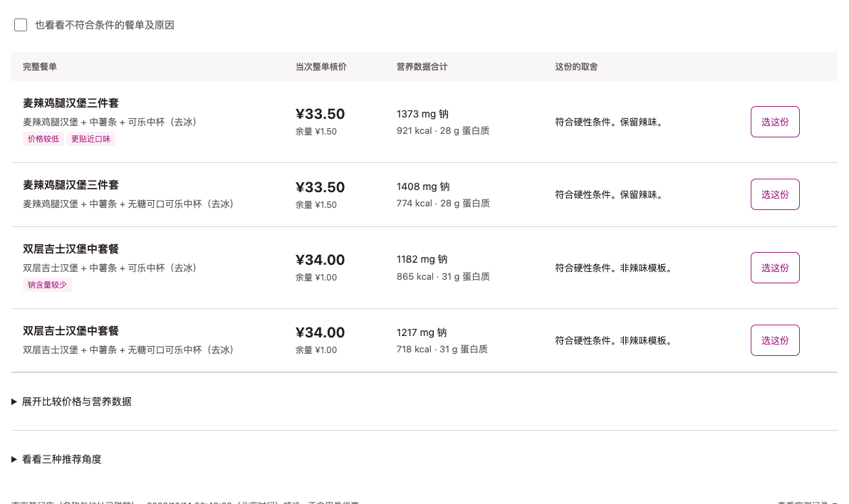Image resolution: width=849 pixels, height=504 pixels.
Task: Click the 当次整单核价 column header
Action: 321,67
